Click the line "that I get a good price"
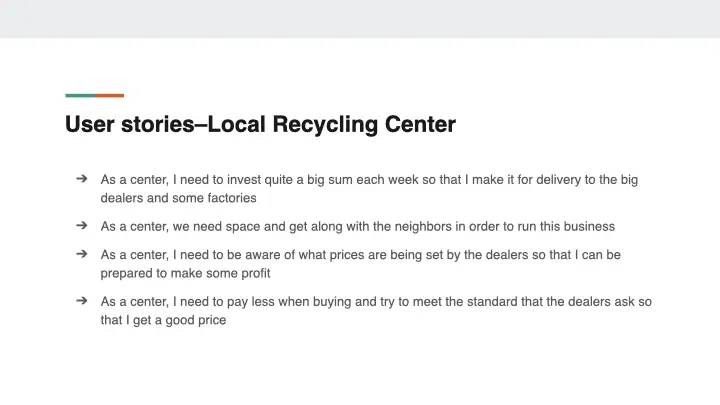 point(163,320)
